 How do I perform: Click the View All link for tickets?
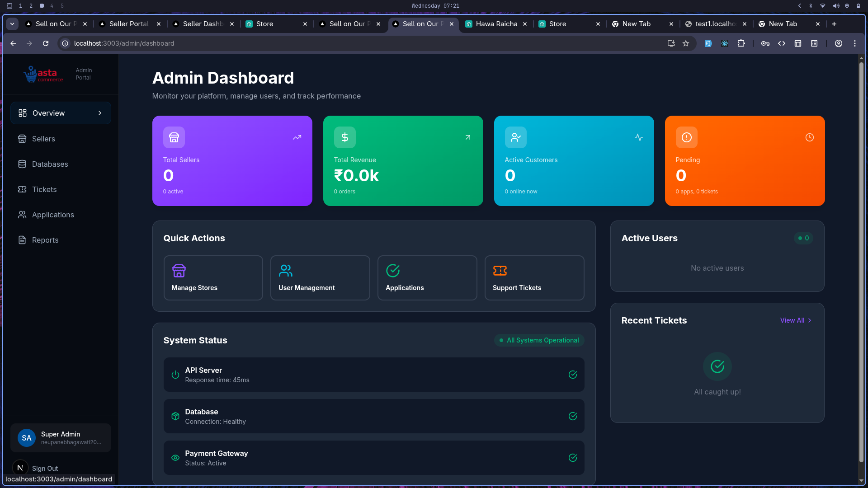[792, 320]
